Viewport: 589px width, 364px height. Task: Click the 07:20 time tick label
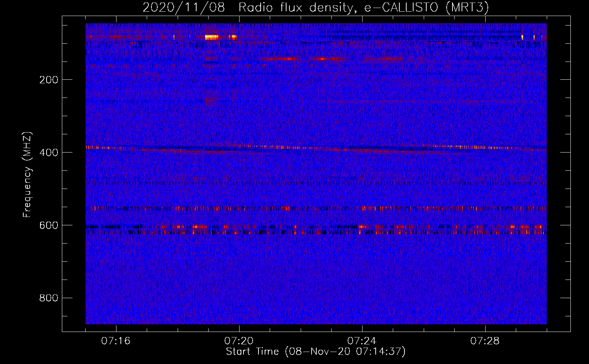pos(239,341)
